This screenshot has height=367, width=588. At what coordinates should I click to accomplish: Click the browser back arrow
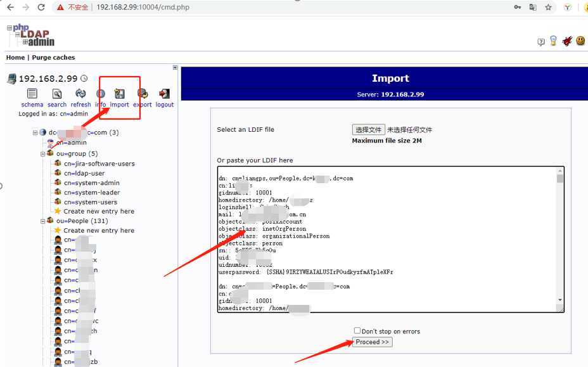click(x=11, y=7)
